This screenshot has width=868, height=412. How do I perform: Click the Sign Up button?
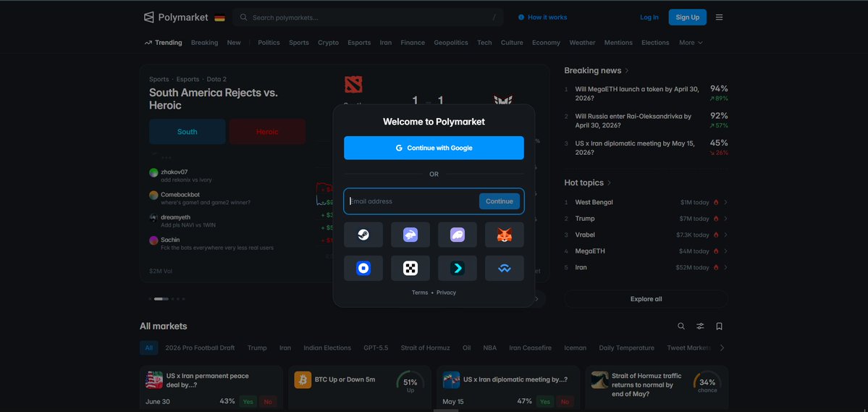point(688,17)
